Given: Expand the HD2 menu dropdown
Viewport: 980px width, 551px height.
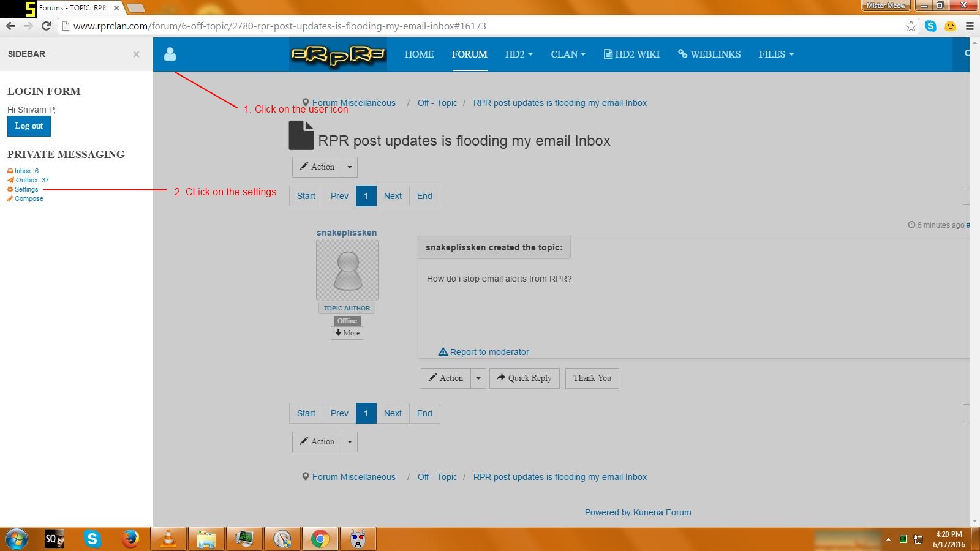Looking at the screenshot, I should click(x=518, y=54).
